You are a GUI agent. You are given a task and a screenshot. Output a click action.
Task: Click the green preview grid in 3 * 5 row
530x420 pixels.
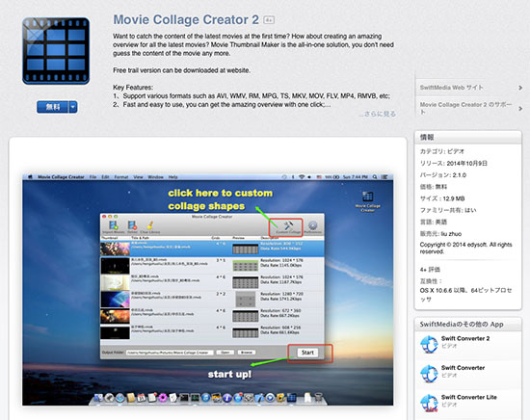[246, 266]
